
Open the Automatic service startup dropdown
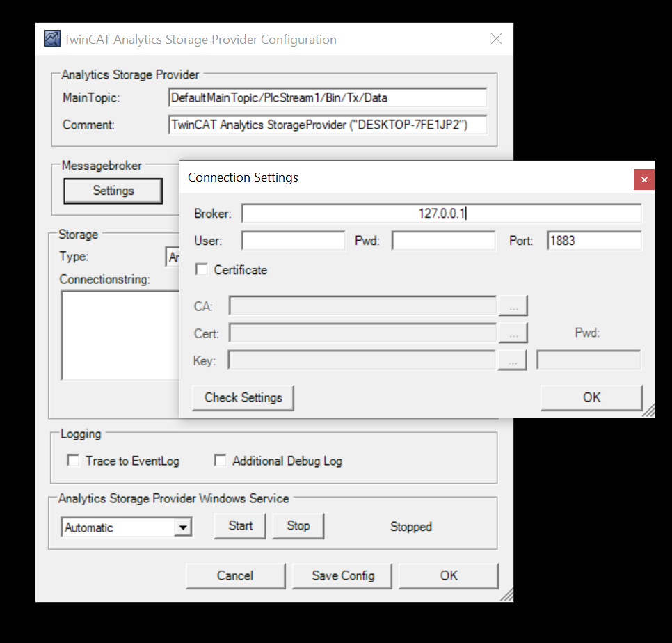(x=183, y=527)
